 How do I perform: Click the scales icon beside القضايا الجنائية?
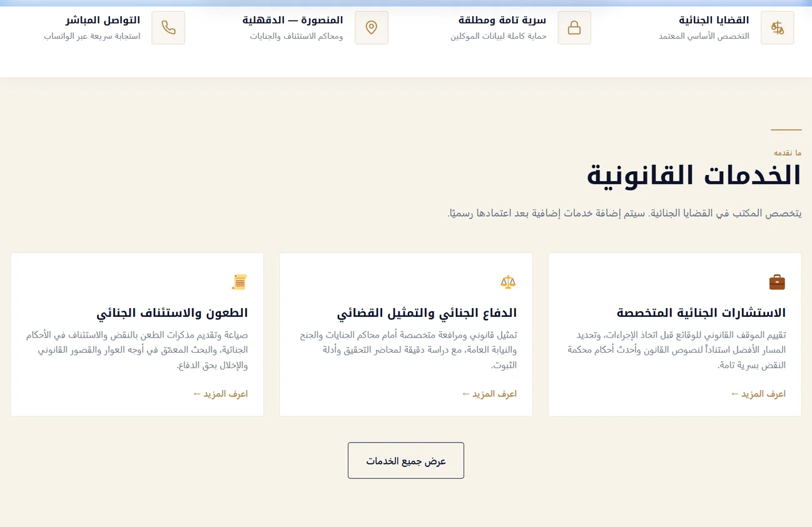[x=777, y=28]
